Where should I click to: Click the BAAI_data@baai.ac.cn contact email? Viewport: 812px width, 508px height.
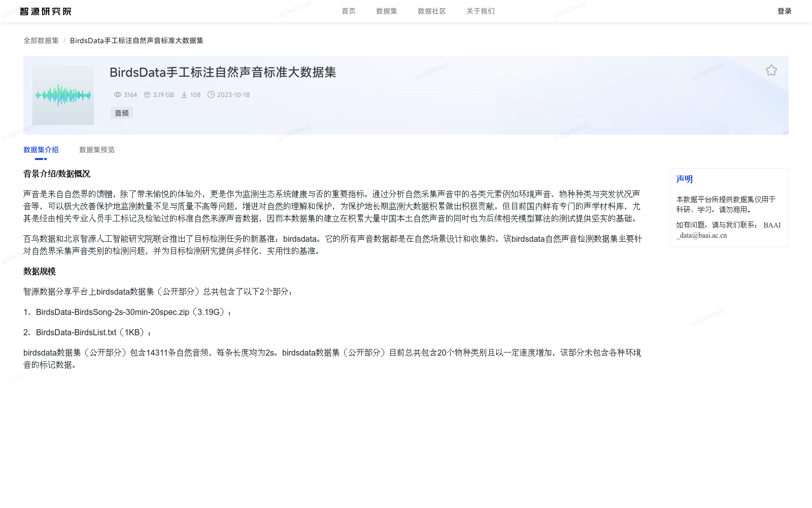(728, 230)
